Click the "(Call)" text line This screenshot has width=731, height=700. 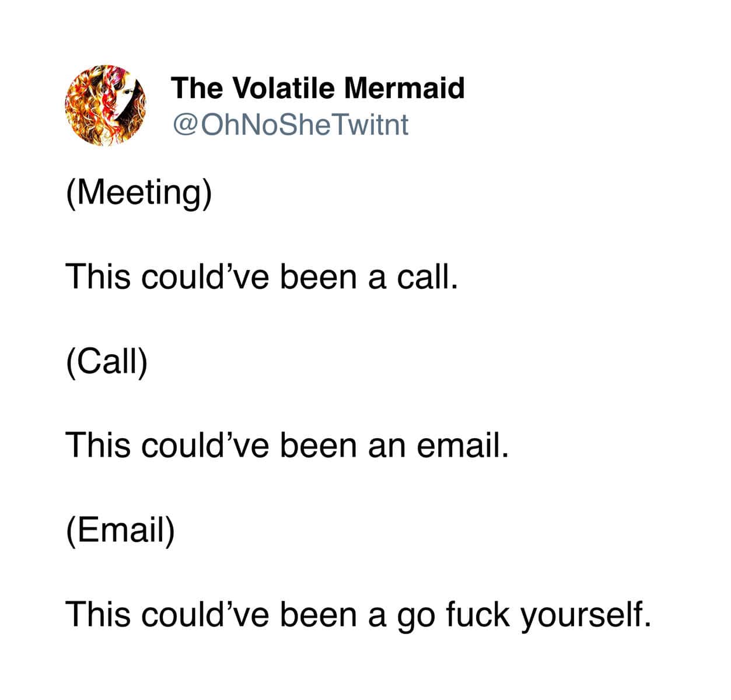click(107, 361)
